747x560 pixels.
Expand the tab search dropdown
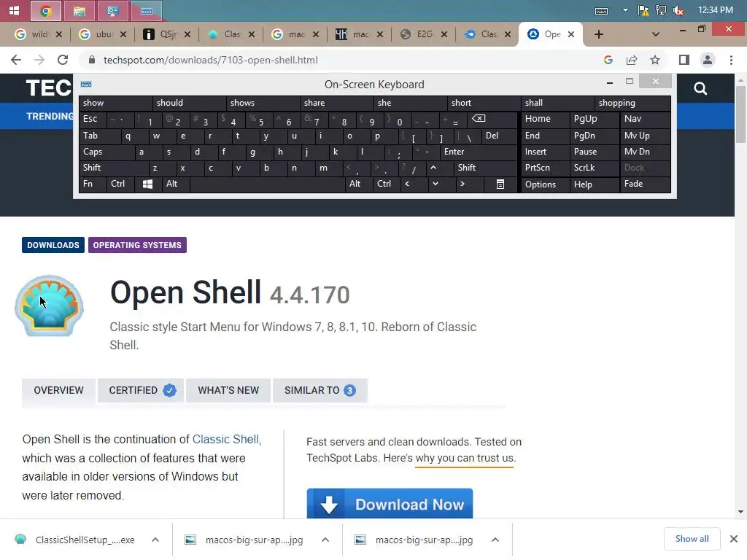tap(656, 34)
